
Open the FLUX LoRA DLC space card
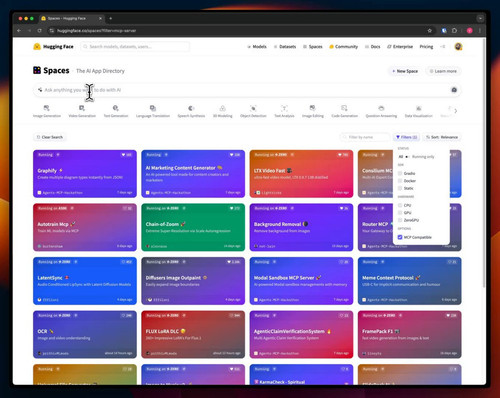(193, 334)
